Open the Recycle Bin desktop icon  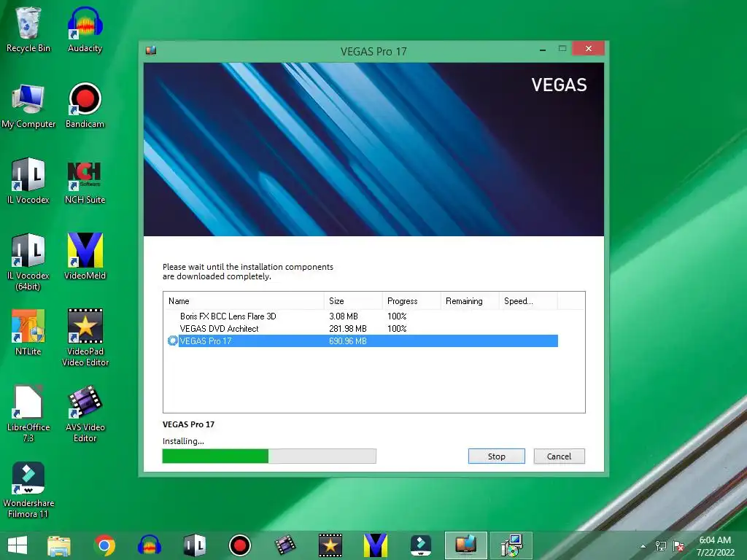[x=28, y=29]
